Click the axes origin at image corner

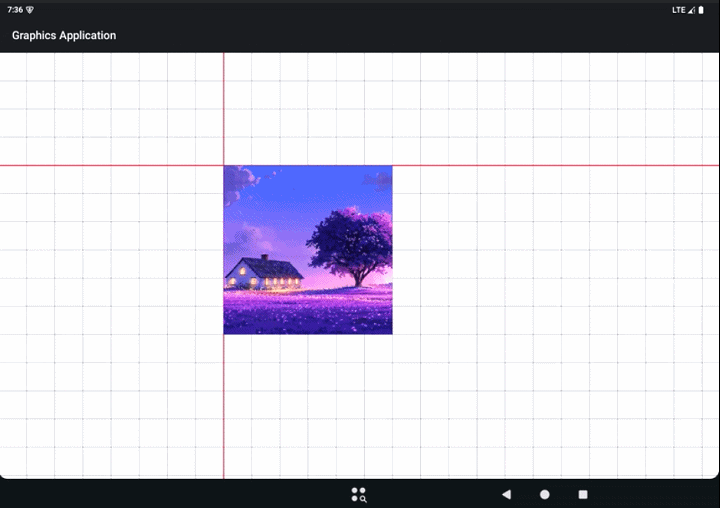point(224,165)
